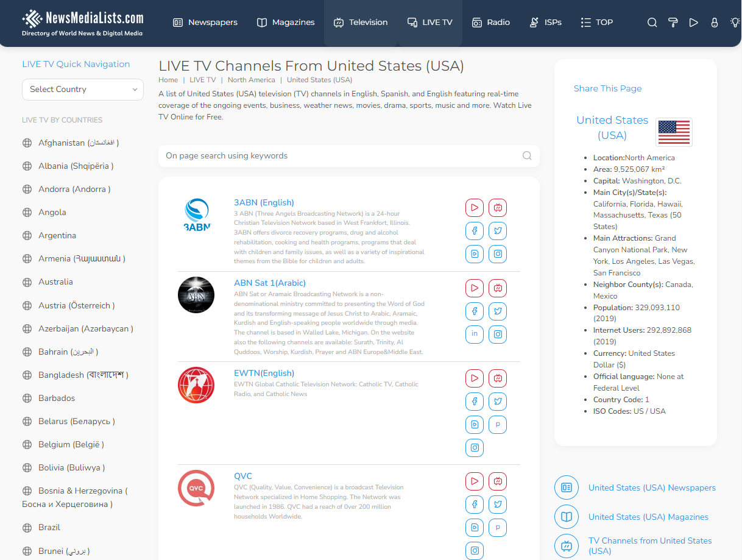Open TV Channels from United States link
This screenshot has height=560, width=742.
650,545
